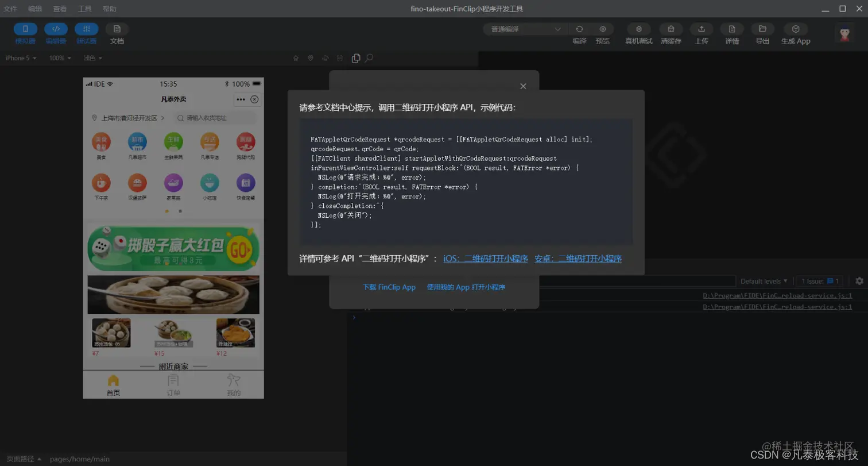
Task: Click 上传 to upload the project
Action: 702,33
